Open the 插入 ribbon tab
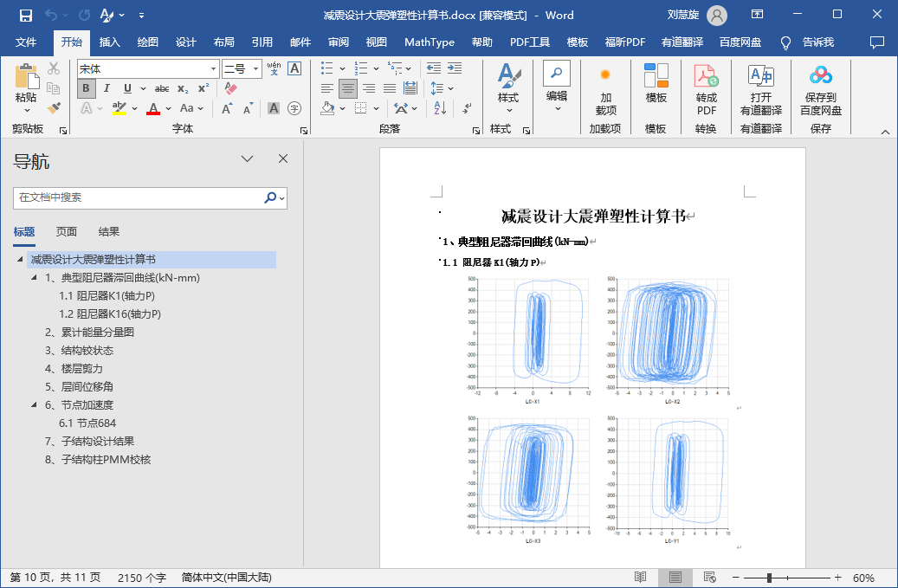This screenshot has height=588, width=898. (x=110, y=42)
